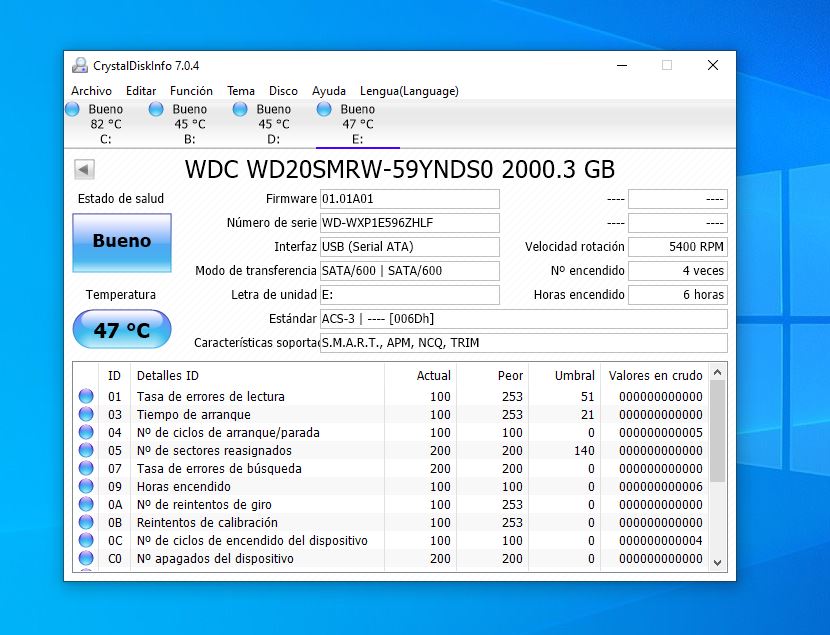Open the Disco menu
Screen dimensions: 830x635
tap(283, 90)
